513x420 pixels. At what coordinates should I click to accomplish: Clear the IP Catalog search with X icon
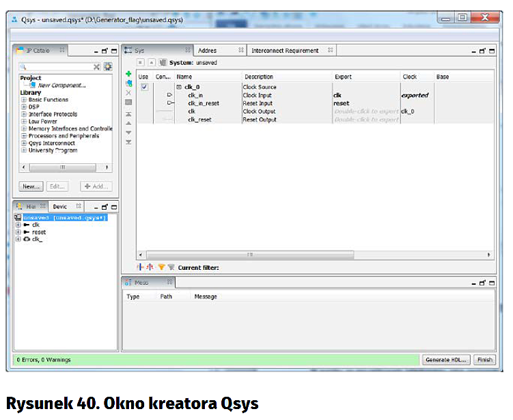click(97, 67)
